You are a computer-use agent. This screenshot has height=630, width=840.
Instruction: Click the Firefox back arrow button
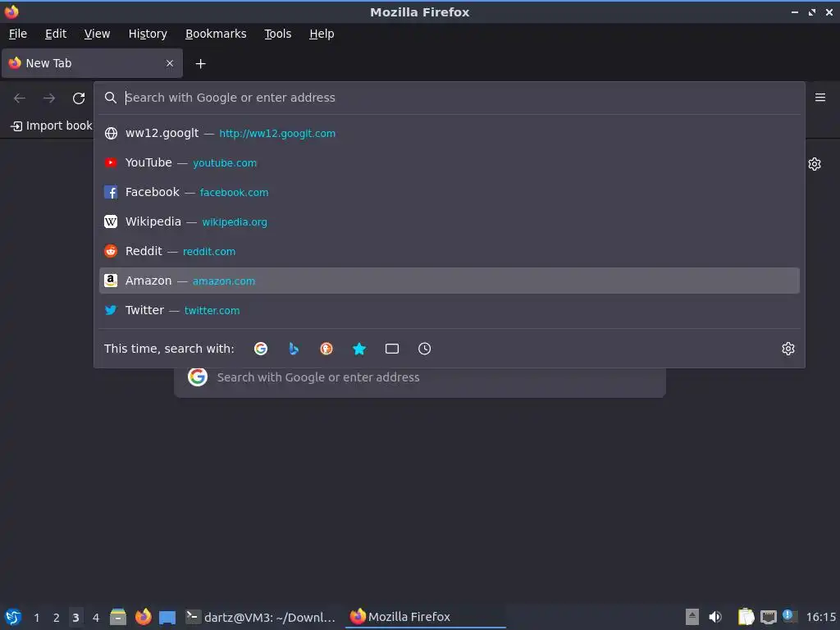pos(20,98)
